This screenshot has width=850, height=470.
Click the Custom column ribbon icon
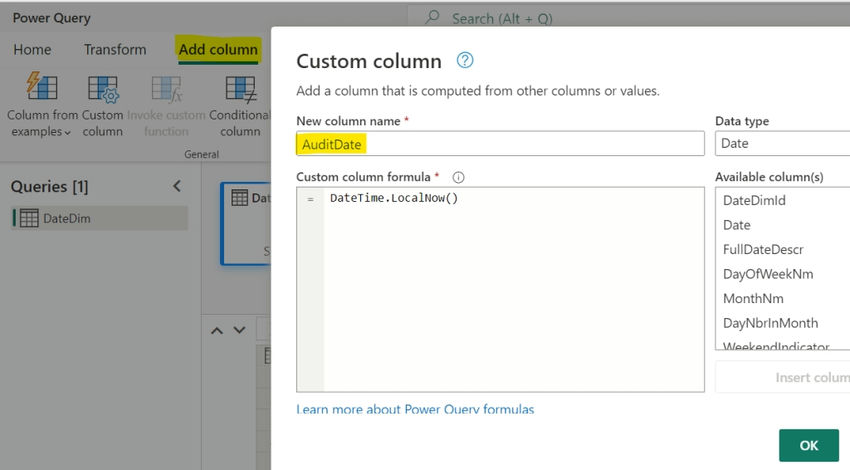[102, 89]
